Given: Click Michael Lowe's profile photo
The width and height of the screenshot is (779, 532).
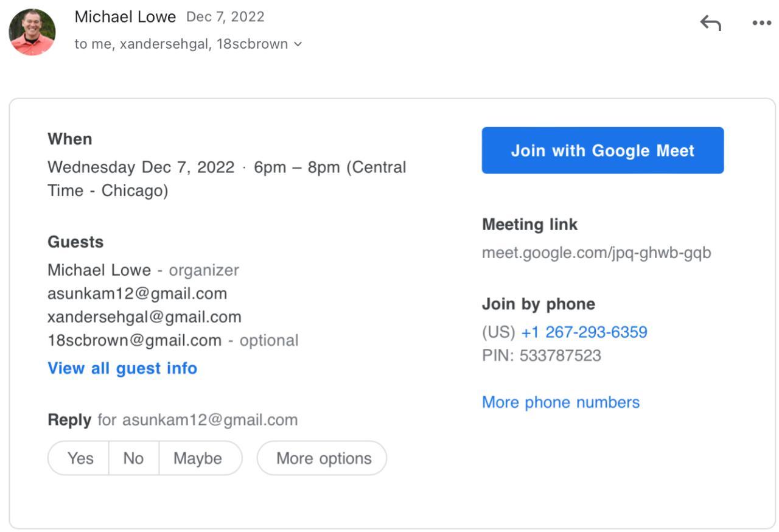Looking at the screenshot, I should pos(32,32).
